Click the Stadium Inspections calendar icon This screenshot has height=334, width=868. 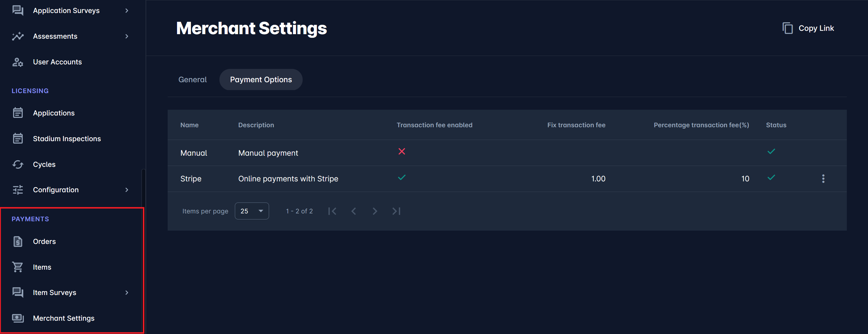pos(18,138)
